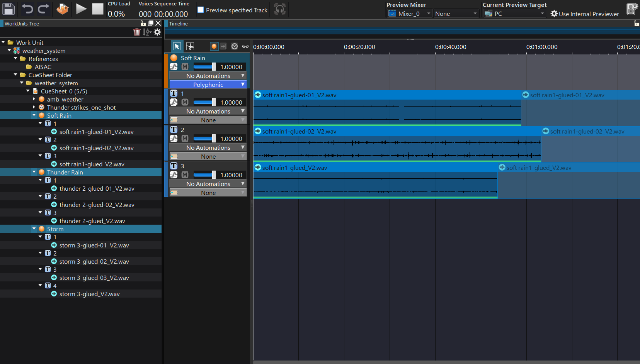Screen dimensions: 640x364
Task: Click the chain link icon in timeline toolbar
Action: click(x=245, y=46)
